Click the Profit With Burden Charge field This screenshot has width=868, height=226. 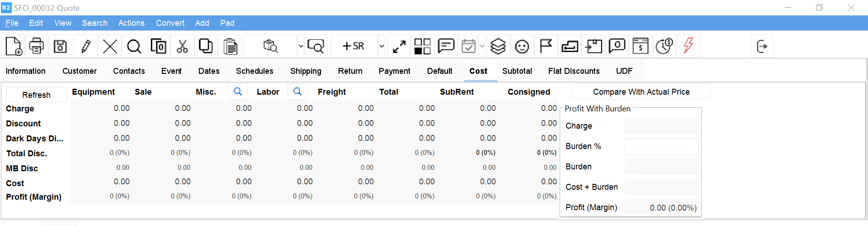pos(661,126)
